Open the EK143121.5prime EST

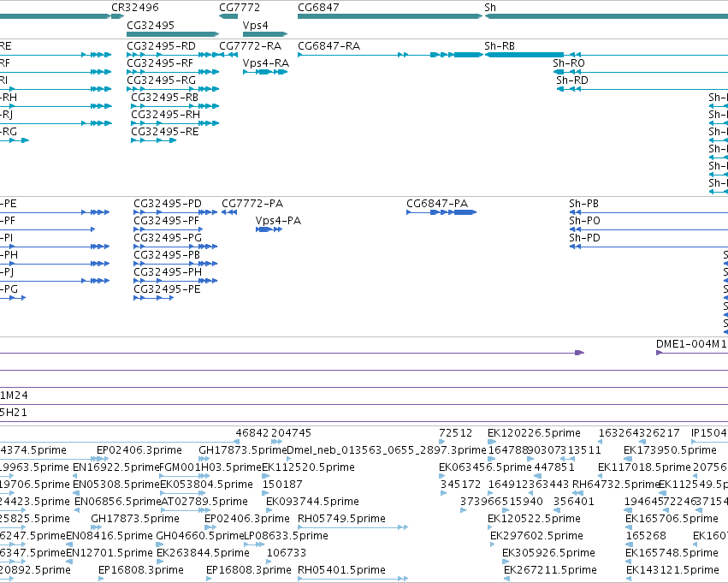672,570
